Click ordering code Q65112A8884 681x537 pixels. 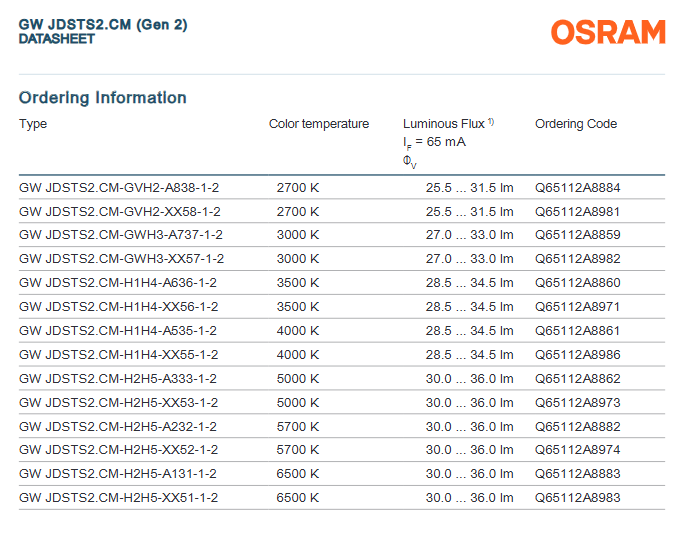click(x=578, y=188)
